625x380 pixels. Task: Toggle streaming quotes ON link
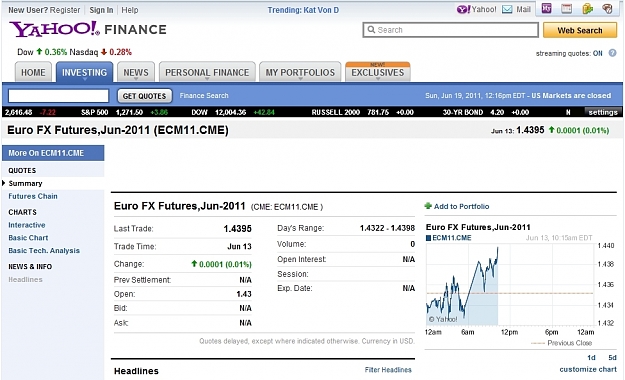[x=597, y=53]
